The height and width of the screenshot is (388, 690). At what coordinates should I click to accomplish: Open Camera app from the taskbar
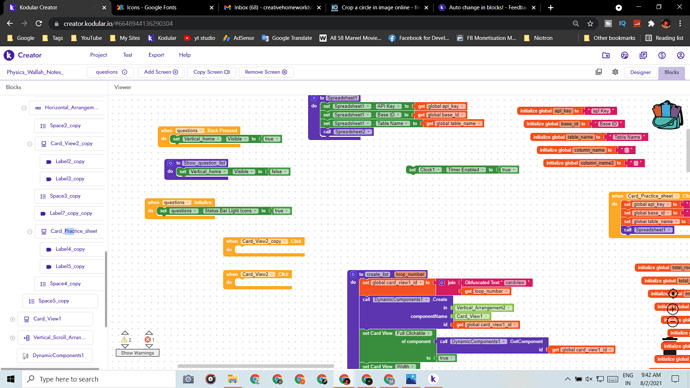tap(188, 379)
